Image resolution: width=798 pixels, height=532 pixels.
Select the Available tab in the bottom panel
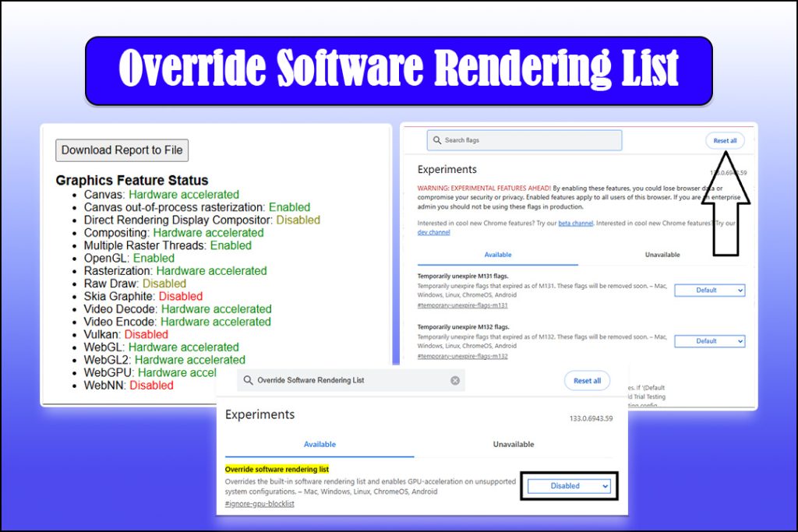(320, 444)
